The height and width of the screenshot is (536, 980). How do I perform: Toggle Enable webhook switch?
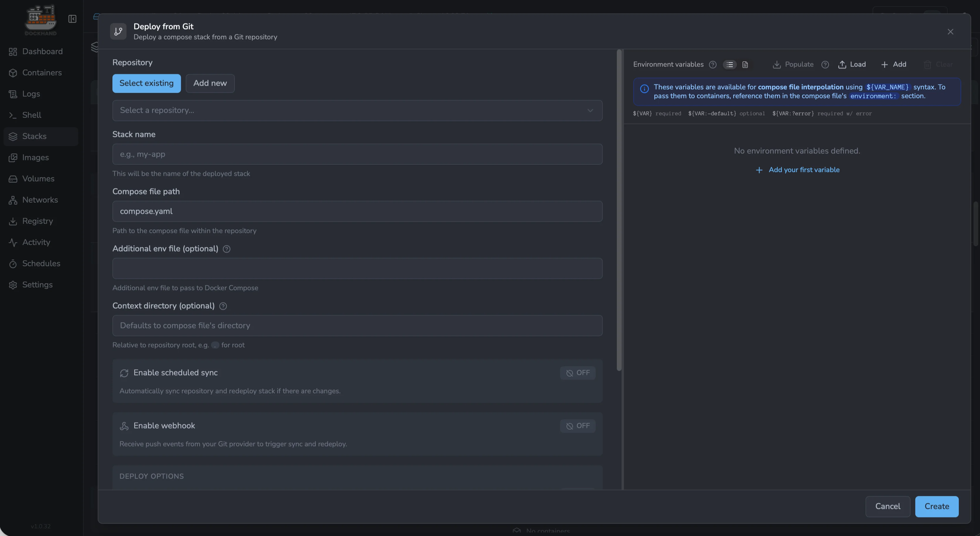coord(577,426)
